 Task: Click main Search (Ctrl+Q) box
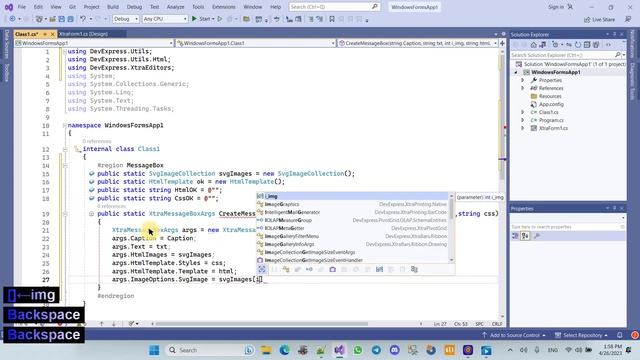click(x=334, y=7)
